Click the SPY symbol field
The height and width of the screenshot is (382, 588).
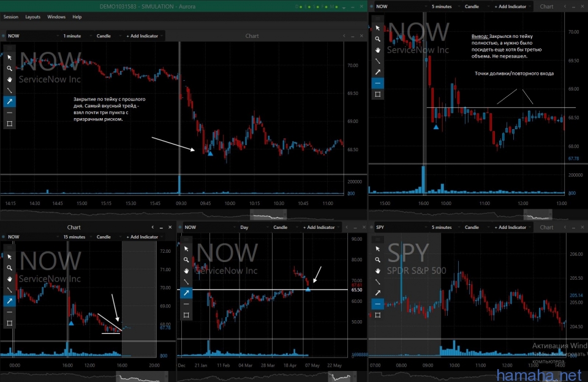pyautogui.click(x=401, y=227)
